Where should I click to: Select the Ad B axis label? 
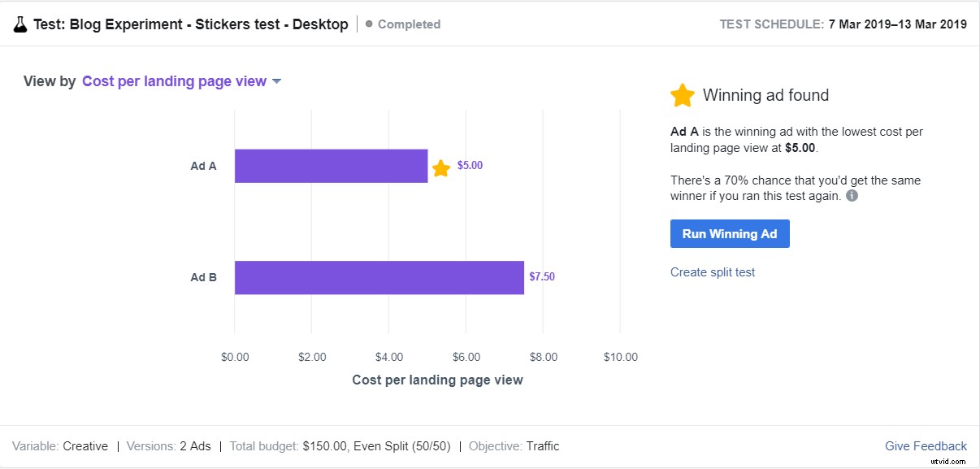[x=202, y=276]
